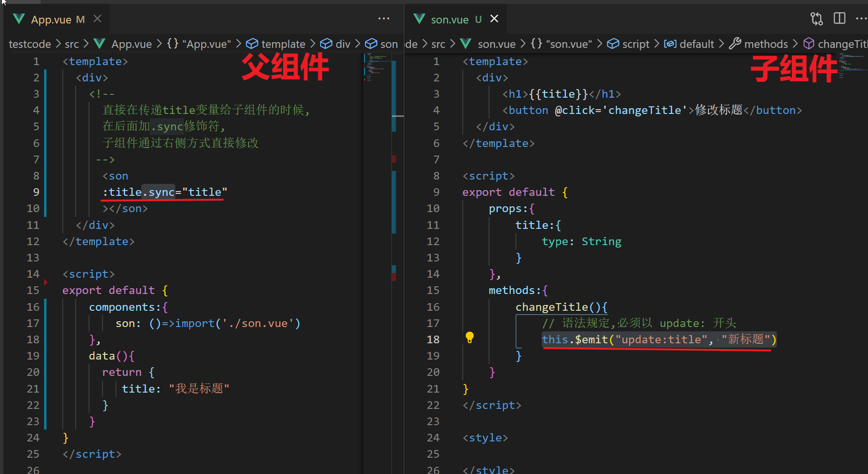Click 'components:{' in App.vue
868x474 pixels.
pos(128,307)
